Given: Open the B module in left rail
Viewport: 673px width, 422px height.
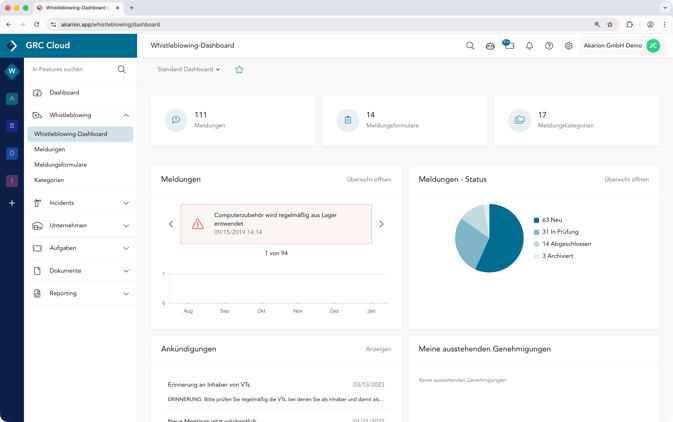Looking at the screenshot, I should (x=12, y=126).
